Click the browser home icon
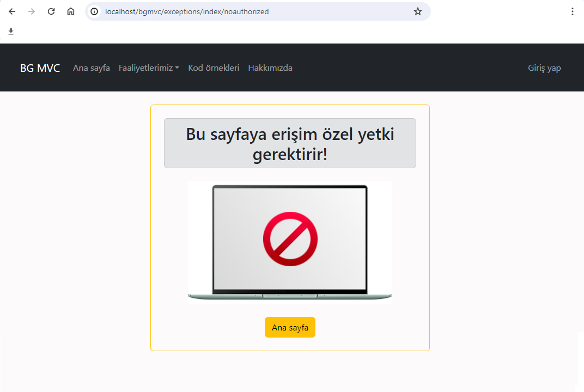Viewport: 584px width, 392px height. click(71, 11)
